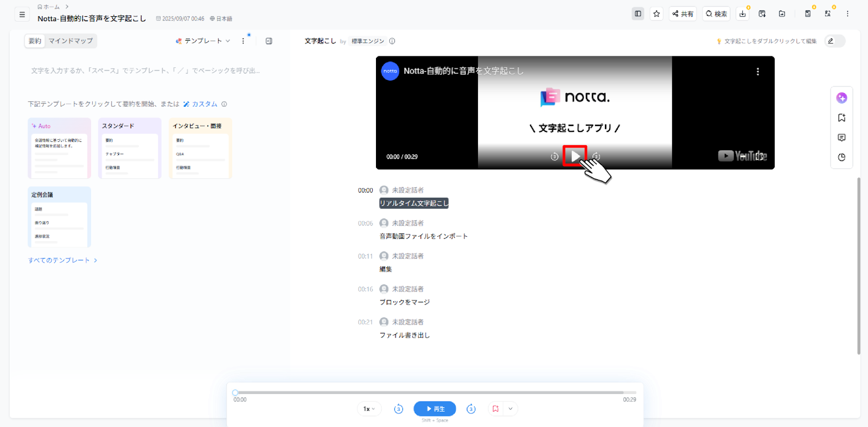Open the pie chart sidebar icon
The height and width of the screenshot is (427, 868).
tap(841, 157)
